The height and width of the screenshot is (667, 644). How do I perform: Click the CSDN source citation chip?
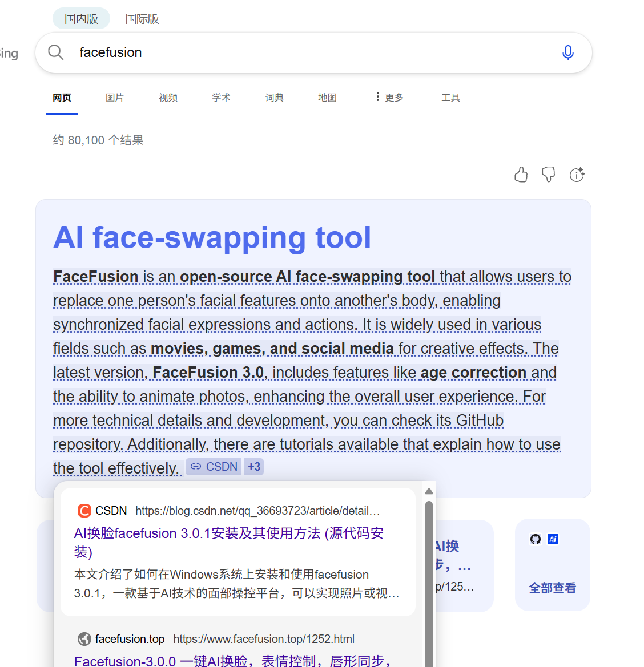(214, 467)
